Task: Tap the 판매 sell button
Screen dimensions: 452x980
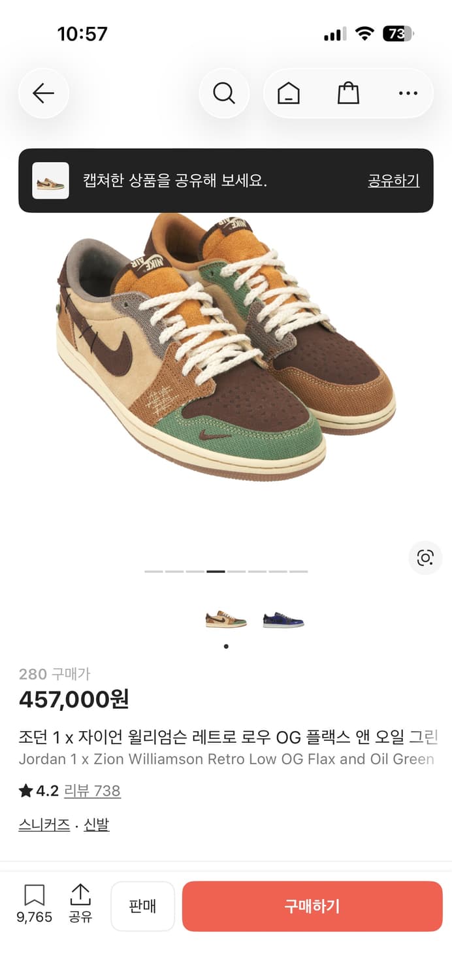Action: pos(142,906)
